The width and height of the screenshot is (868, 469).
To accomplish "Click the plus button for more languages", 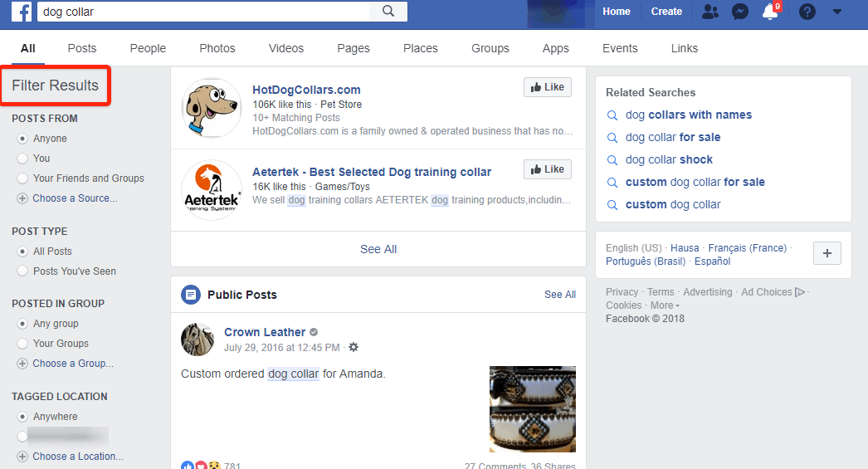I will pyautogui.click(x=827, y=253).
